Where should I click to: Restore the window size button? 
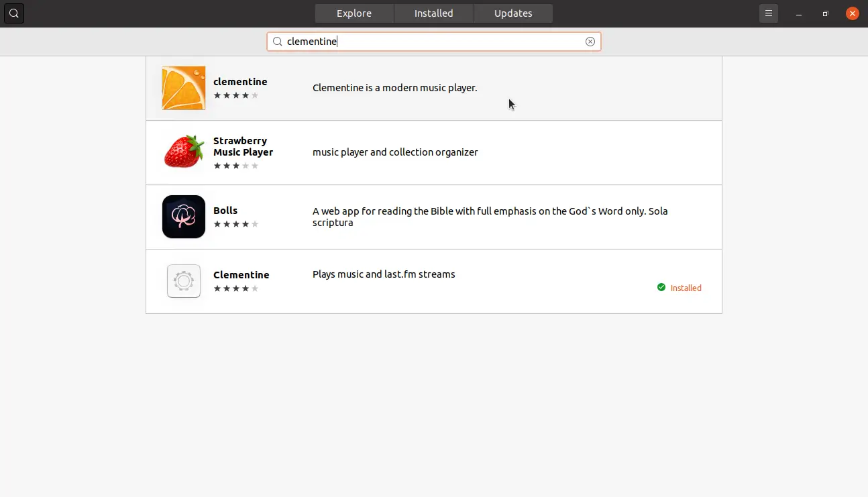click(x=826, y=13)
